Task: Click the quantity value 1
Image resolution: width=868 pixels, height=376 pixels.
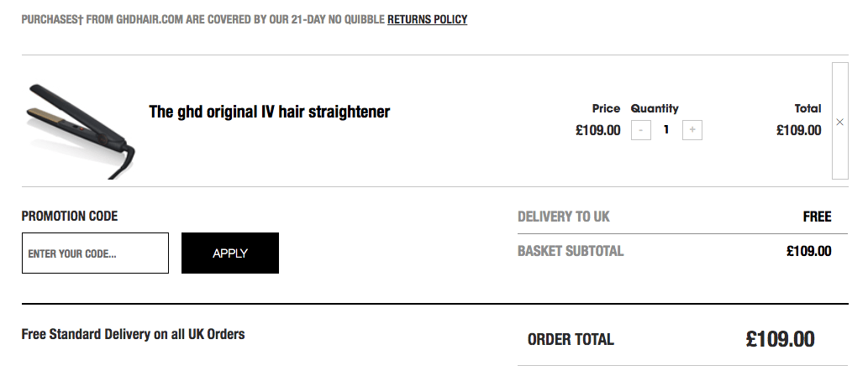Action: pos(666,130)
